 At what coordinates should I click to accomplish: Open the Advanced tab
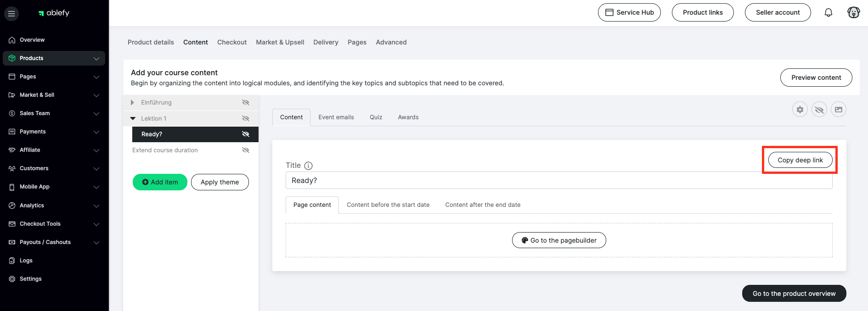coord(391,42)
